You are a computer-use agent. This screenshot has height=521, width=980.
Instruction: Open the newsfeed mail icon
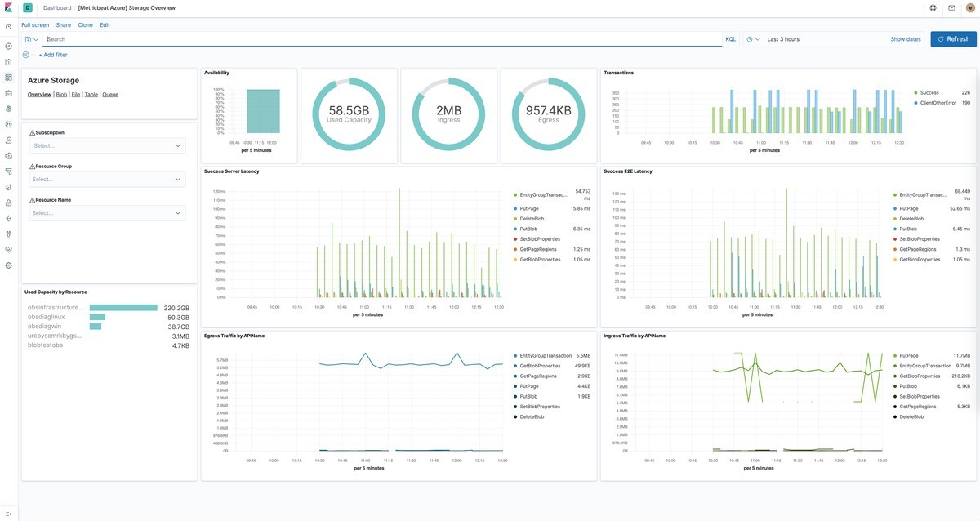coord(951,7)
